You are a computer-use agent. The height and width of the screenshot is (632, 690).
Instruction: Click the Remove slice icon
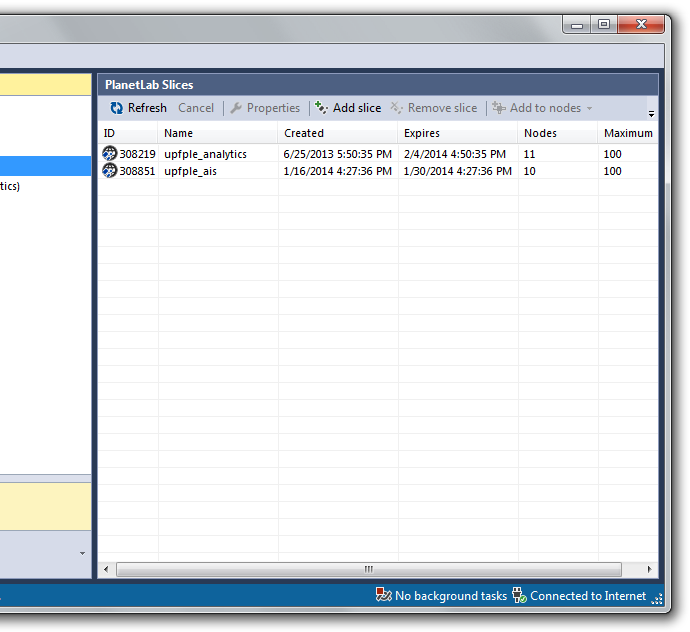396,108
